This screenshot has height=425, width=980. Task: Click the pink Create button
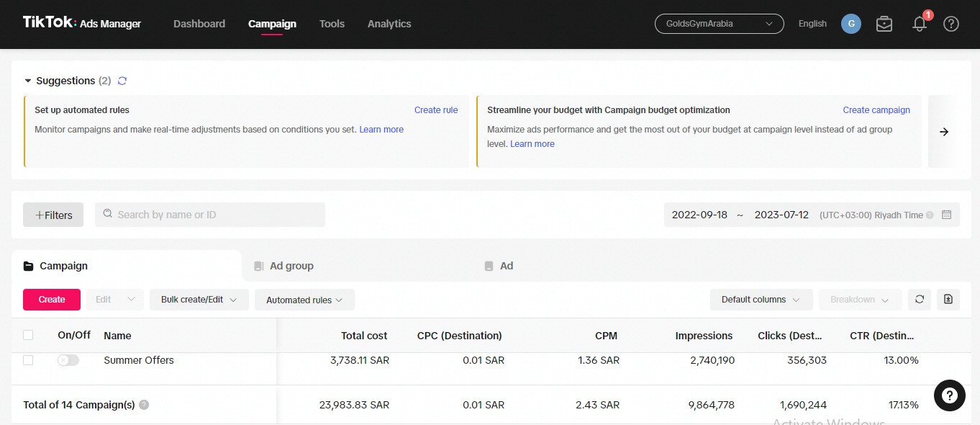click(x=52, y=300)
